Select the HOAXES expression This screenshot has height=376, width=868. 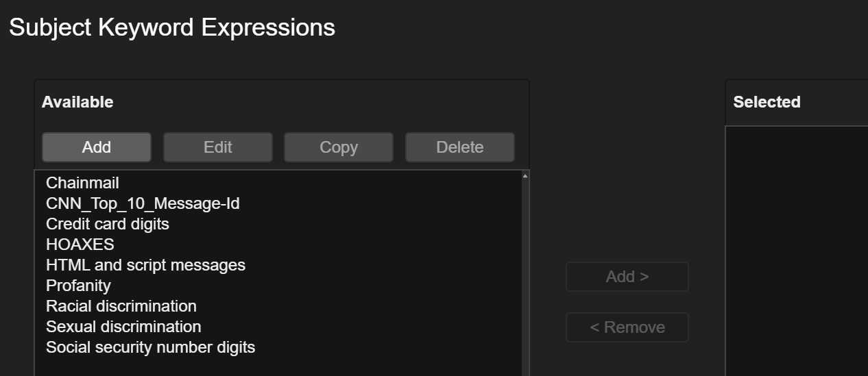tap(80, 245)
